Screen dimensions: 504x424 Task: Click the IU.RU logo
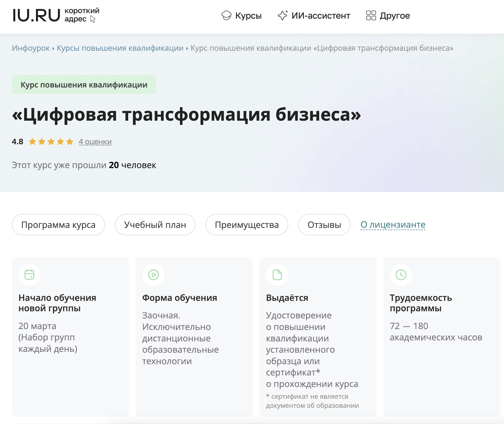[x=36, y=15]
